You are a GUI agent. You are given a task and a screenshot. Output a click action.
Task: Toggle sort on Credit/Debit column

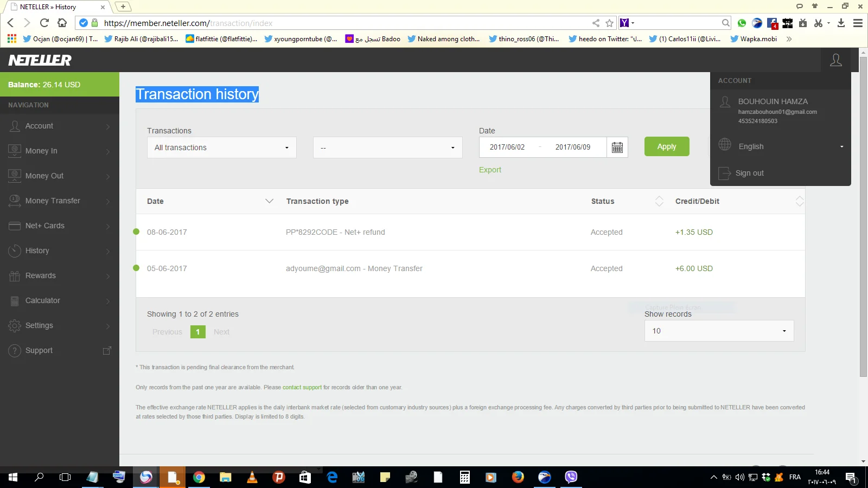799,201
